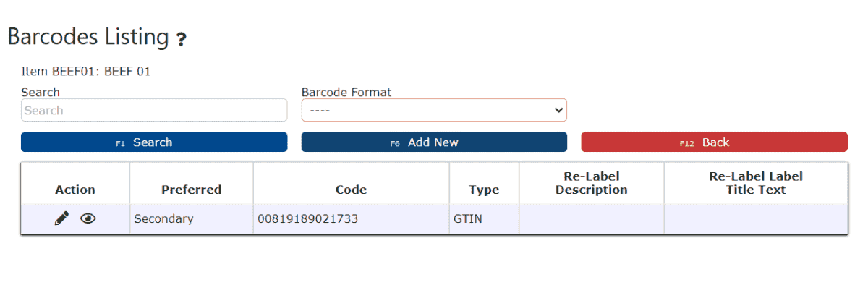Image resolution: width=868 pixels, height=285 pixels.
Task: Select the code cell 00819189021733
Action: 307,218
